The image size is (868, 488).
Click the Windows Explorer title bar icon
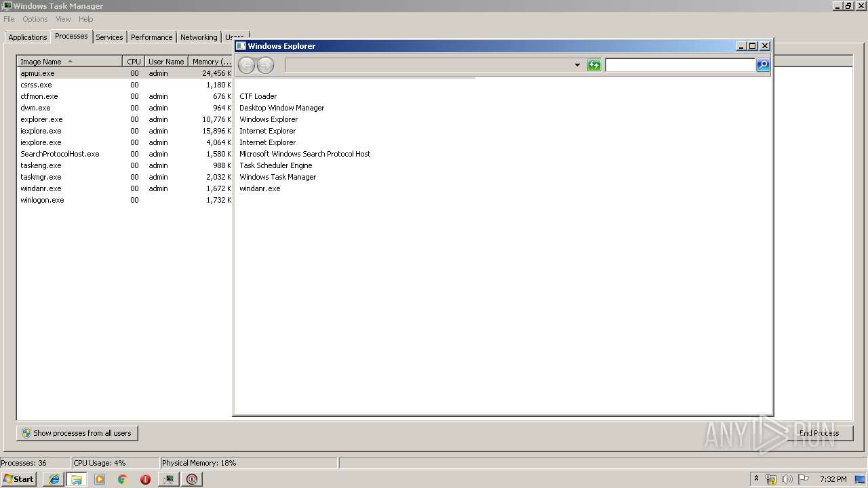coord(240,46)
